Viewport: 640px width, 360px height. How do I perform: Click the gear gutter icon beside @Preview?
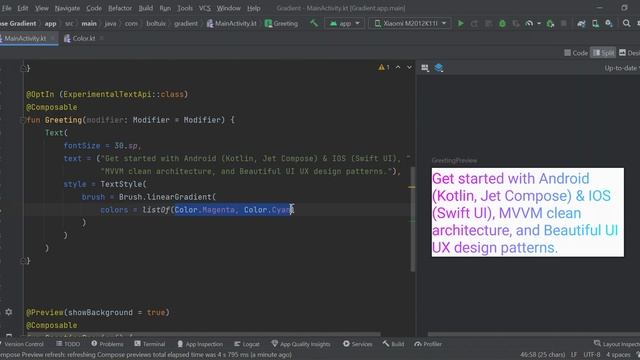9,312
